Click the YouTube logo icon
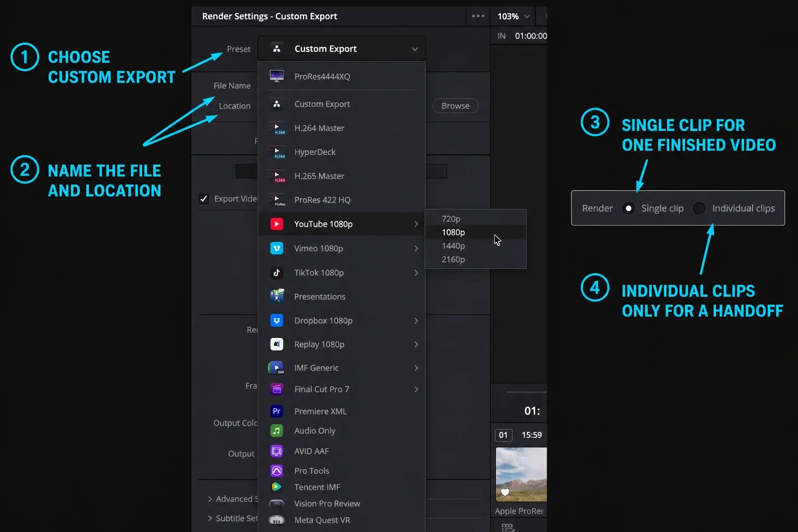This screenshot has height=532, width=798. coord(276,224)
